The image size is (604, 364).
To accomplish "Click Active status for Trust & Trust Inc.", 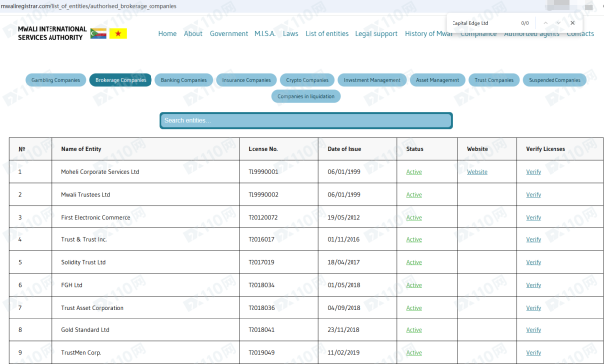I will tap(414, 239).
